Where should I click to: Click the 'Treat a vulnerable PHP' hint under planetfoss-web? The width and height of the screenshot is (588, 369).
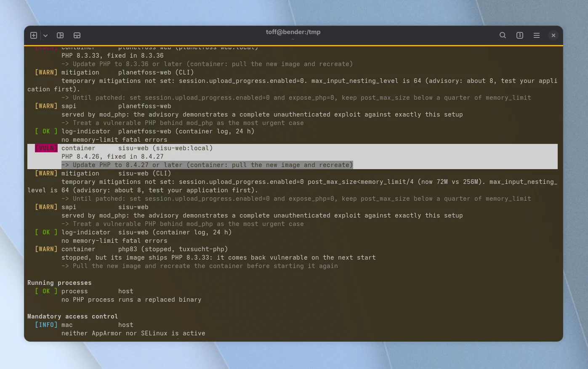183,123
